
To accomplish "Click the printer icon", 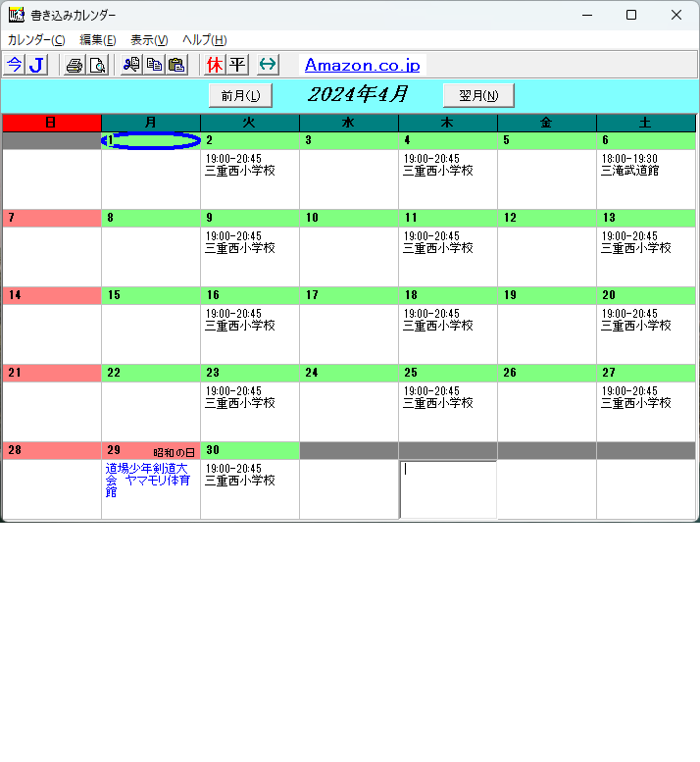I will tap(75, 65).
